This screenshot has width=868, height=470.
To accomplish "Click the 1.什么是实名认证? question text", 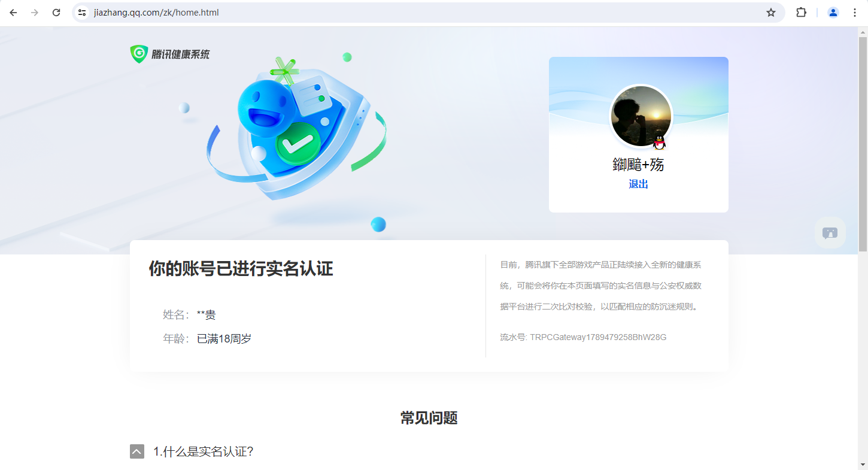I will [x=204, y=451].
